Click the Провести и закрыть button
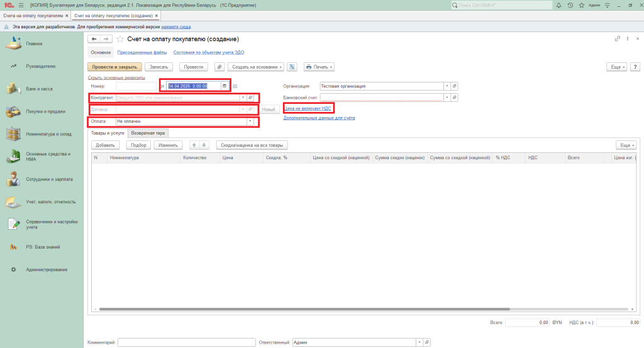 (x=114, y=67)
